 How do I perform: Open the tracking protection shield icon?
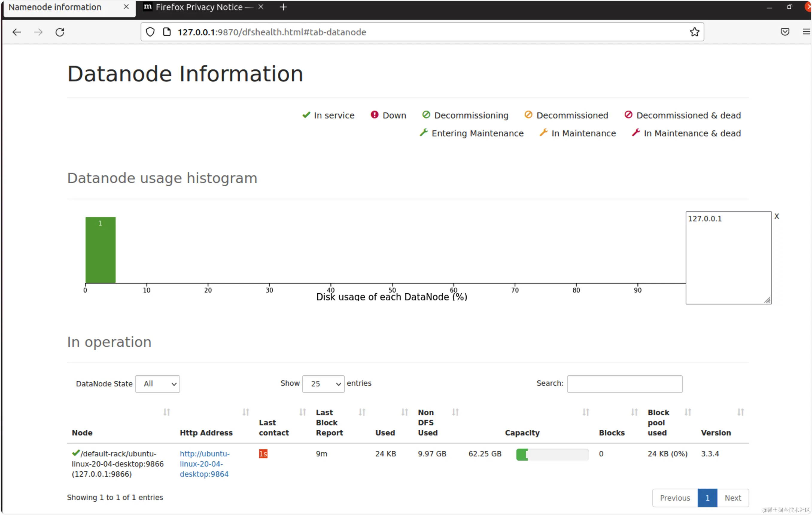(x=150, y=32)
